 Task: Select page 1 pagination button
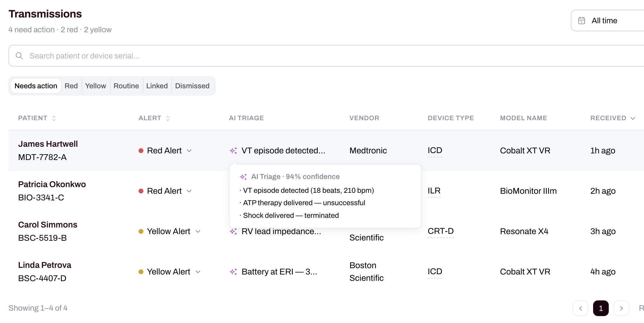coord(601,308)
